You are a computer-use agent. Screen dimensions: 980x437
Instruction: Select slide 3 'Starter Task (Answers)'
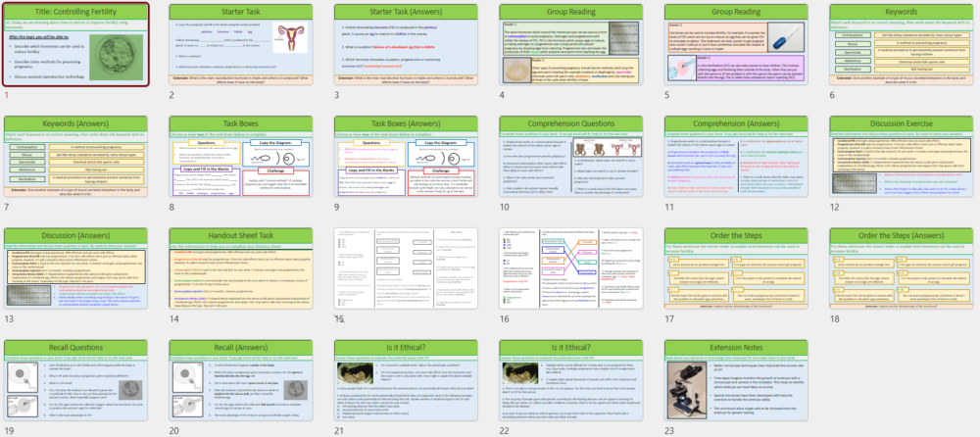[407, 44]
